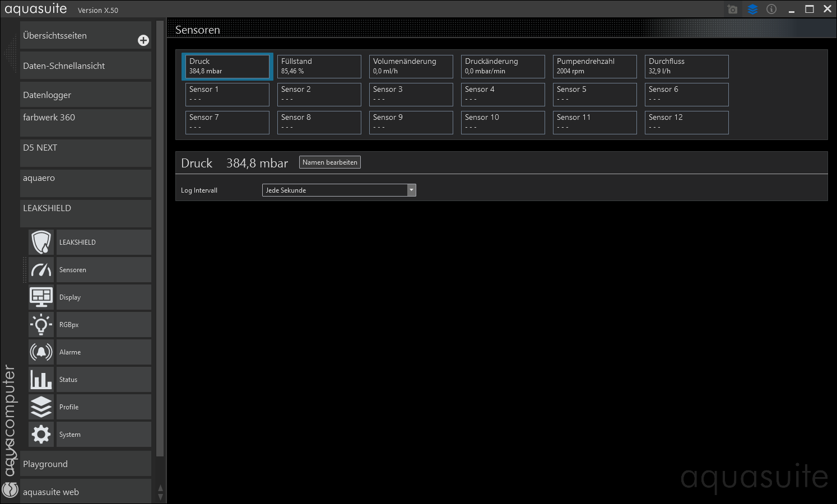
Task: Add a new overview page with plus icon
Action: click(143, 40)
